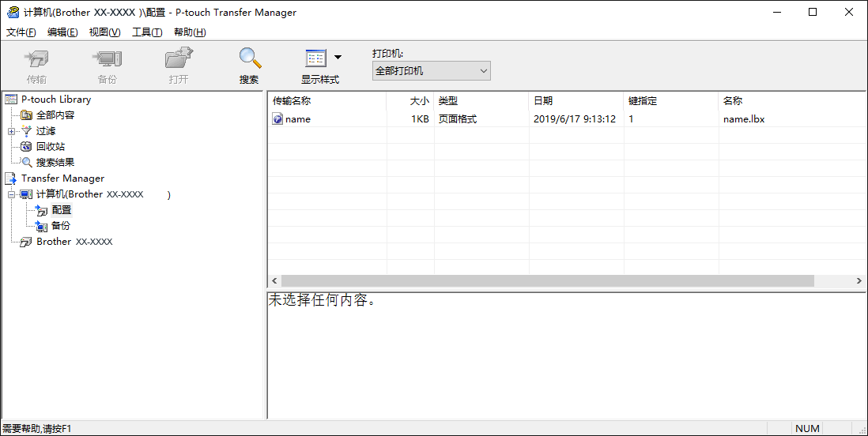The height and width of the screenshot is (436, 868).
Task: Click the 页面格式 type cell
Action: point(458,119)
